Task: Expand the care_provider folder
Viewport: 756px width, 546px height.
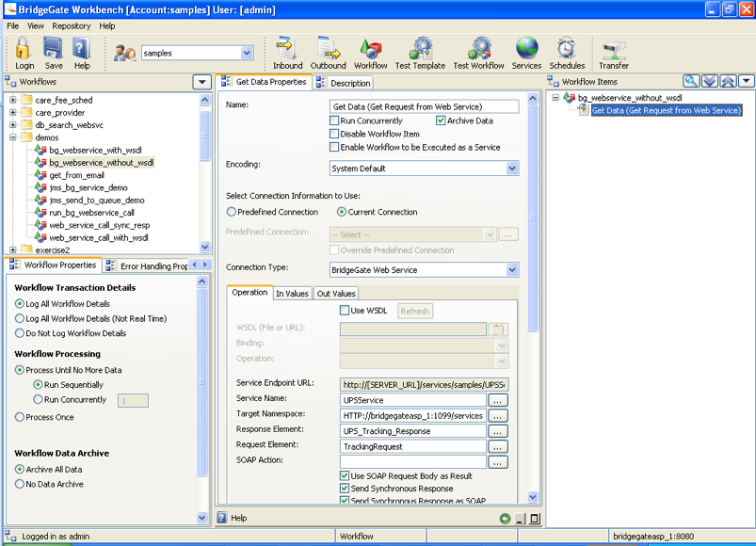Action: click(x=13, y=112)
